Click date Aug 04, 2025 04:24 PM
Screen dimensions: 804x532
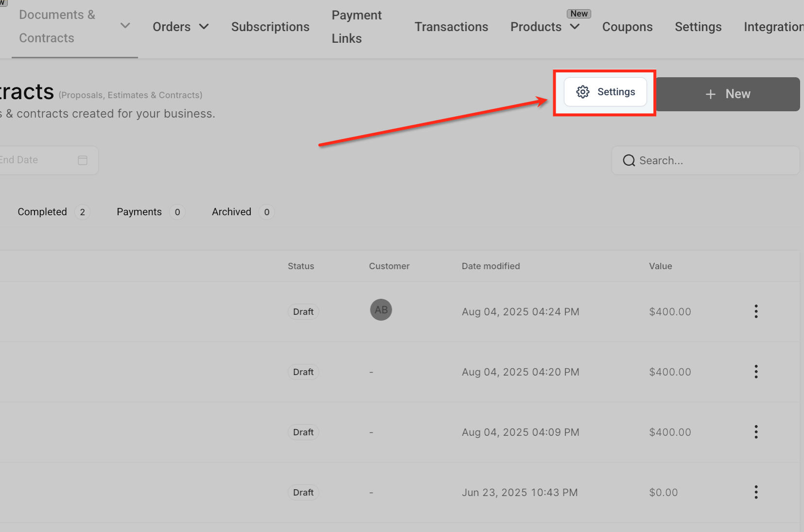click(521, 312)
